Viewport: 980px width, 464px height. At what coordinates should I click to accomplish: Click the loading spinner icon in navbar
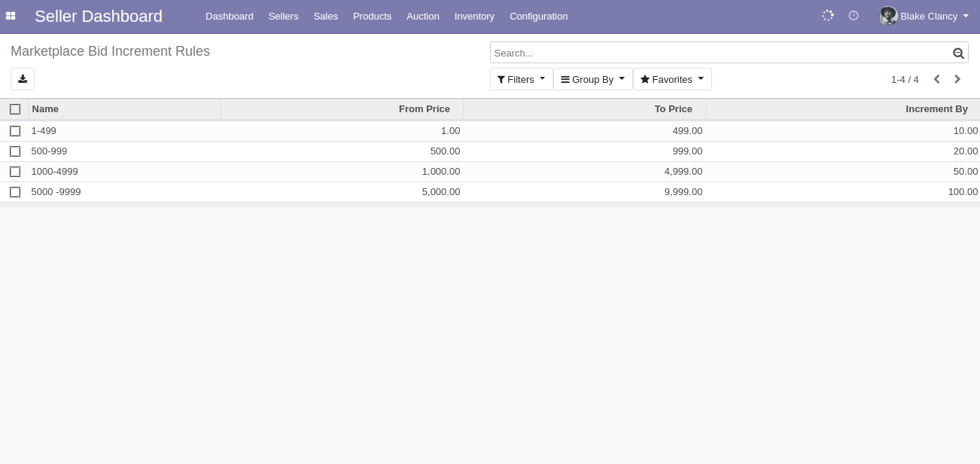pos(828,15)
